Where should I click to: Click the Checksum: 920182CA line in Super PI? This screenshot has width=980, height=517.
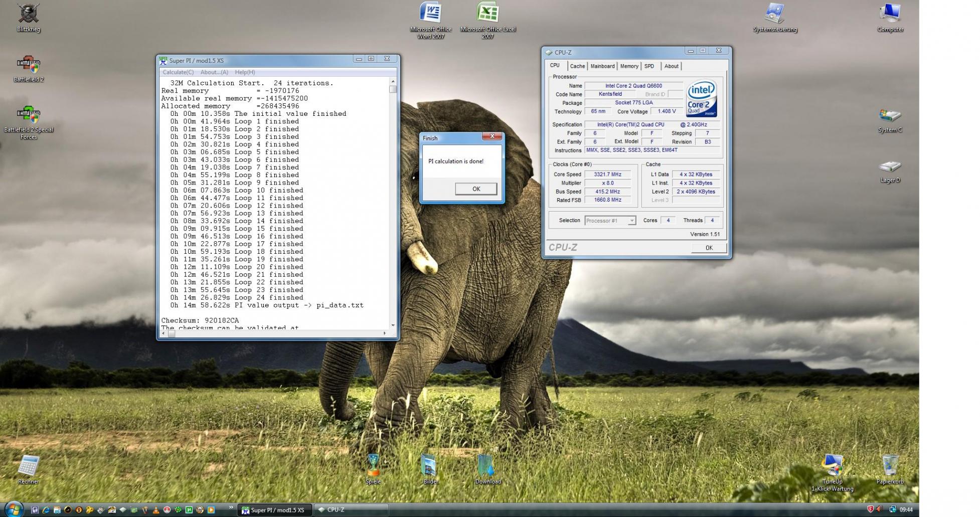point(200,320)
